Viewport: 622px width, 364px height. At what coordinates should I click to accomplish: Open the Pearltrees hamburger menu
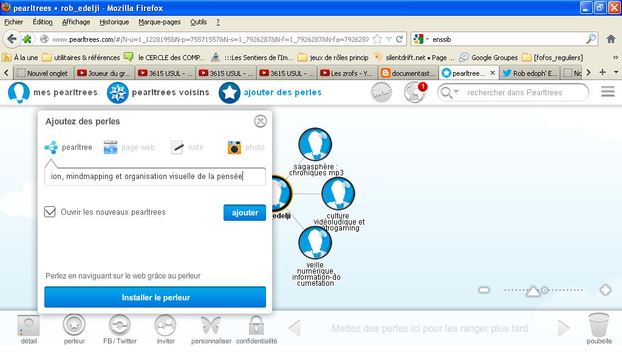pyautogui.click(x=607, y=92)
